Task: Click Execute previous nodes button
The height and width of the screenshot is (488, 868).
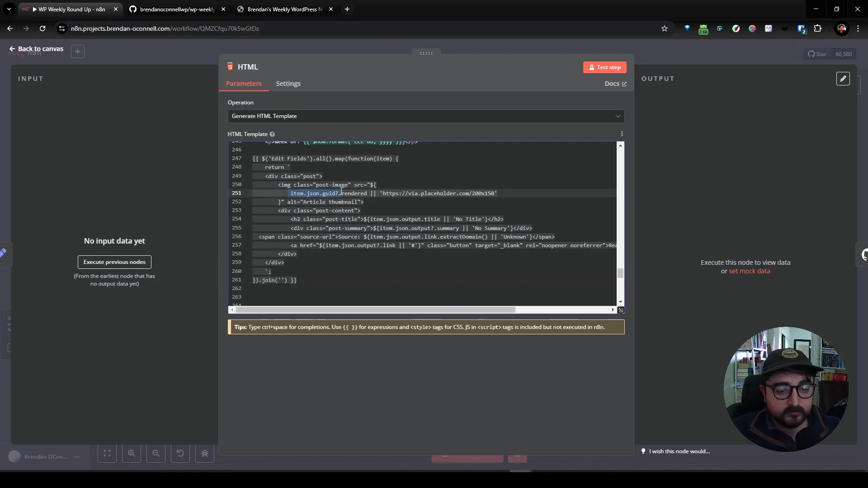Action: pyautogui.click(x=114, y=262)
